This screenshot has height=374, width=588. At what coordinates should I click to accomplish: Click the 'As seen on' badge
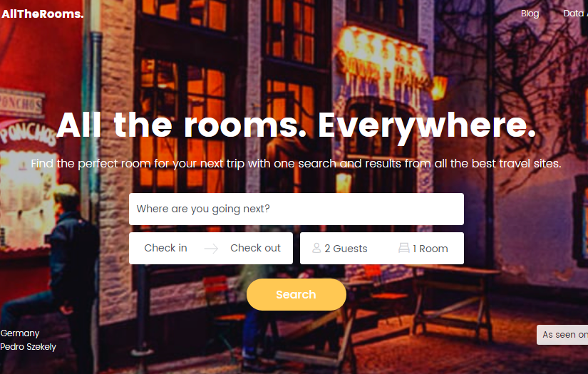562,335
